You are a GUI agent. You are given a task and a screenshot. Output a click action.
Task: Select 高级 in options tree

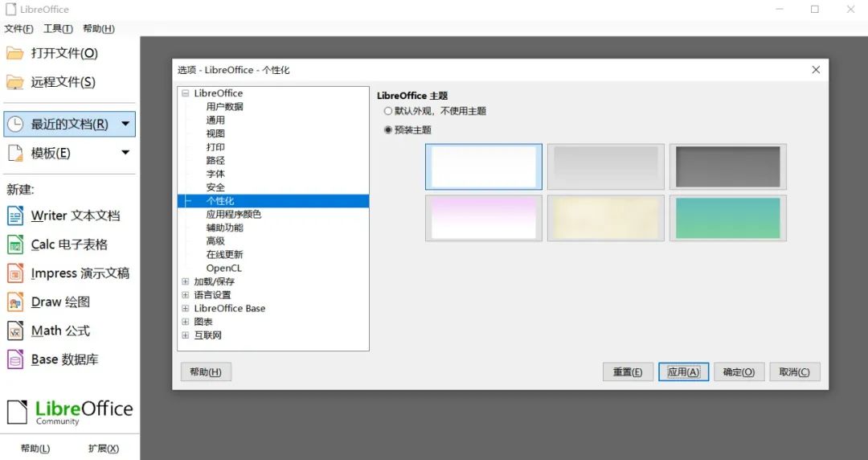pyautogui.click(x=215, y=241)
